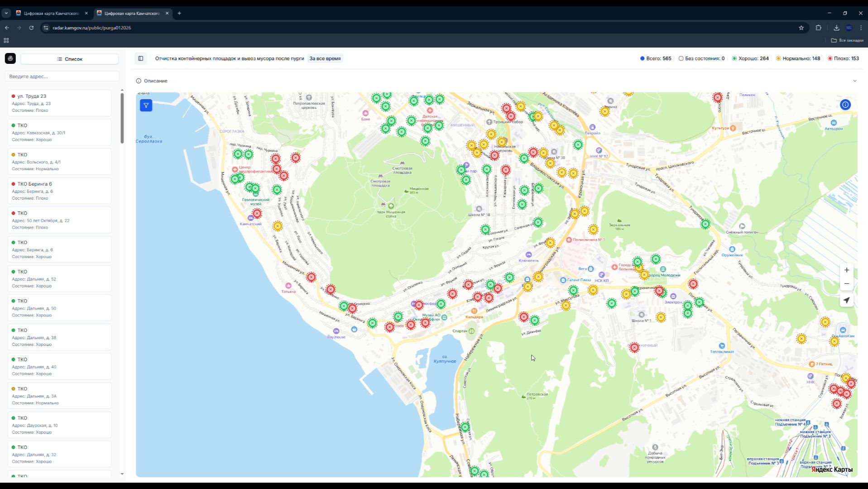Select the Автодром place icon
The width and height of the screenshot is (868, 489).
coord(834,123)
